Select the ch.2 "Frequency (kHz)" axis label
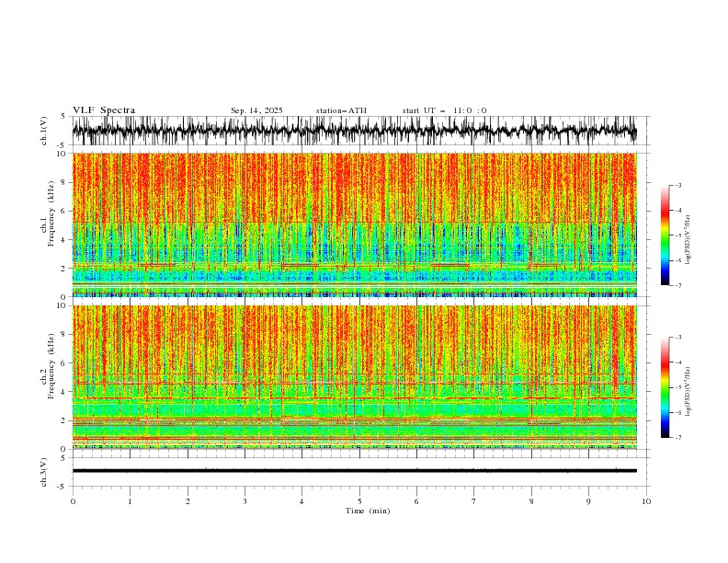This screenshot has height=563, width=728. (x=51, y=366)
